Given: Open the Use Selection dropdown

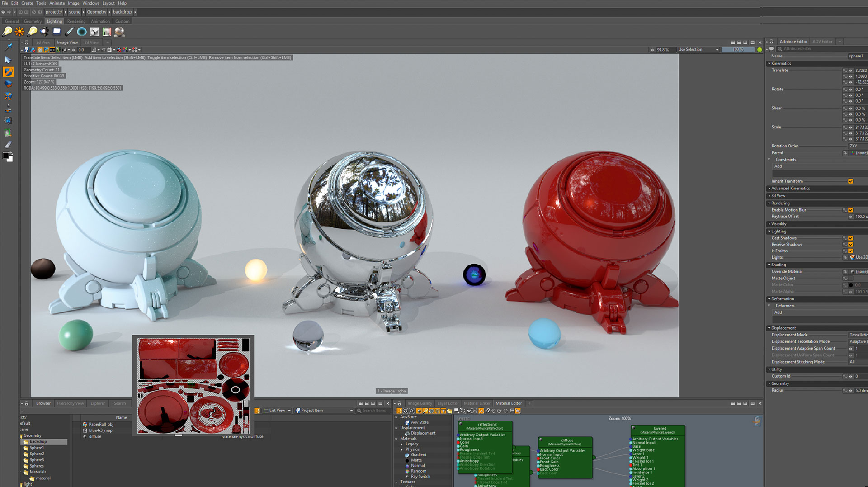Looking at the screenshot, I should 698,50.
